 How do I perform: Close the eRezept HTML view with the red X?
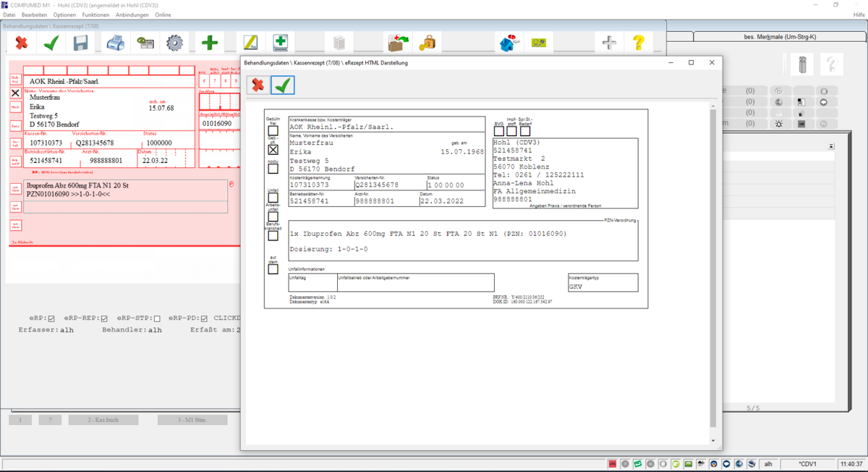[x=258, y=85]
